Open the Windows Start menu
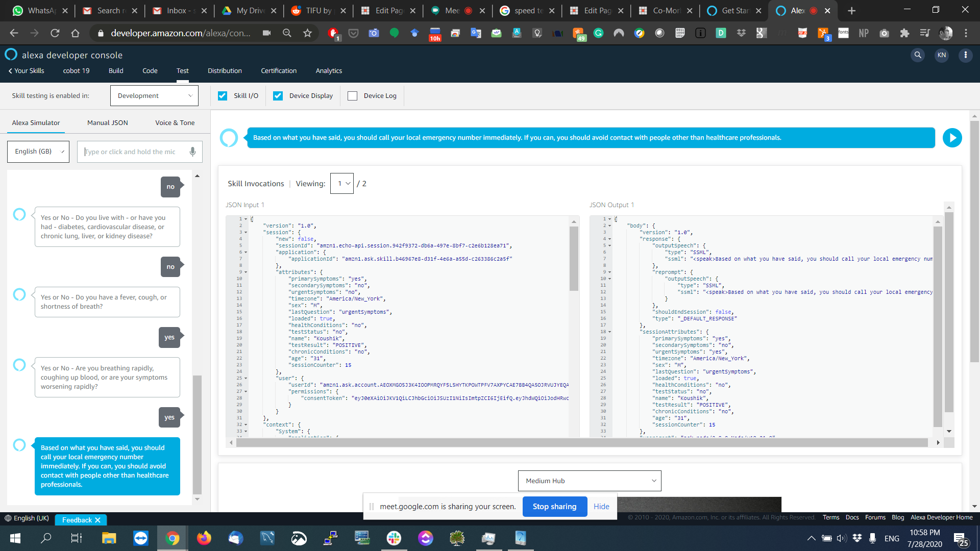This screenshot has width=980, height=551. pos(15,538)
